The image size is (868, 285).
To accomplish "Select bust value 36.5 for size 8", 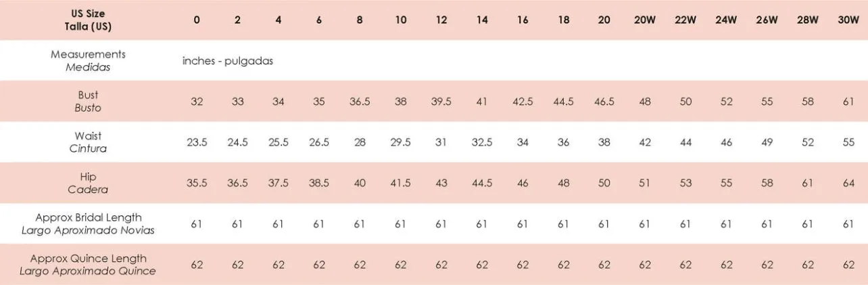I will pos(360,102).
